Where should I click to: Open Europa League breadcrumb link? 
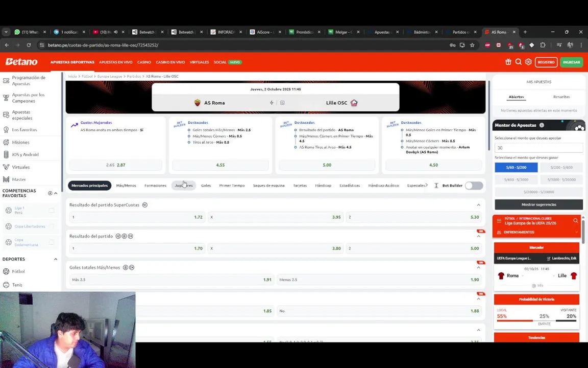click(x=110, y=76)
